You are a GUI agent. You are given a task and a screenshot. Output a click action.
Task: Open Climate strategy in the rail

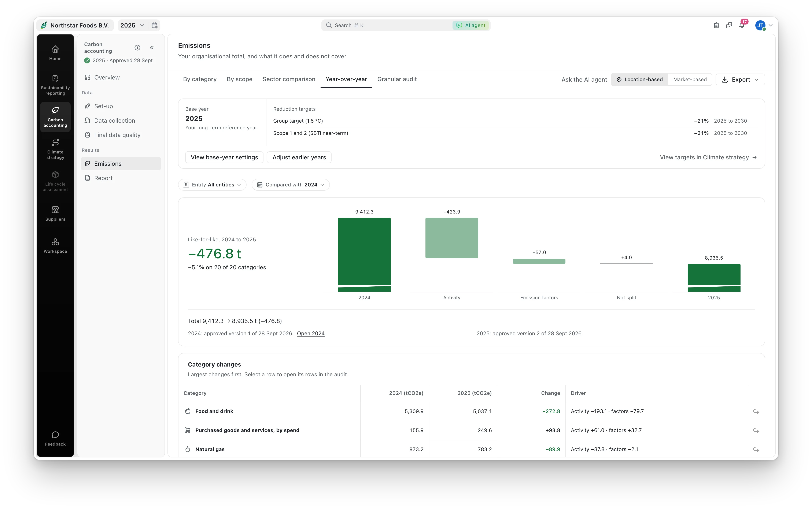pos(55,149)
